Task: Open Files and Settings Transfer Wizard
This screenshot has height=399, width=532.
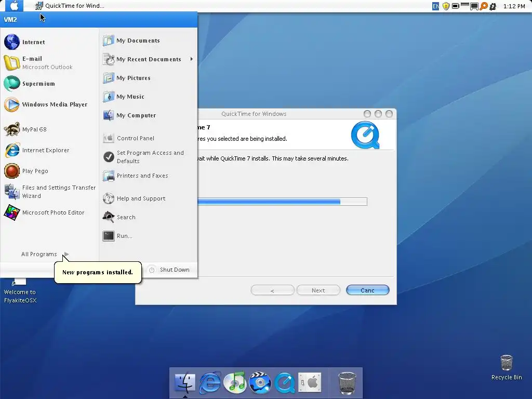Action: point(49,192)
